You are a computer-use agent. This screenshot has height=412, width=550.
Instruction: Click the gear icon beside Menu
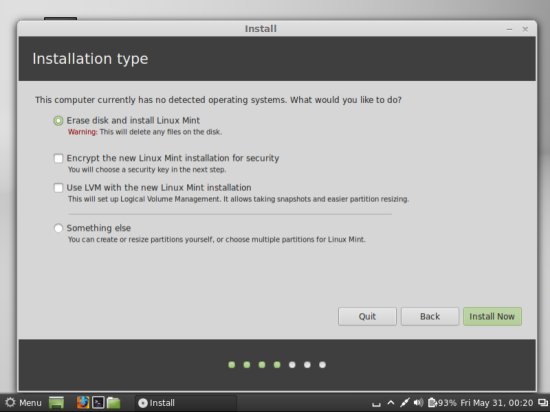[x=11, y=403]
